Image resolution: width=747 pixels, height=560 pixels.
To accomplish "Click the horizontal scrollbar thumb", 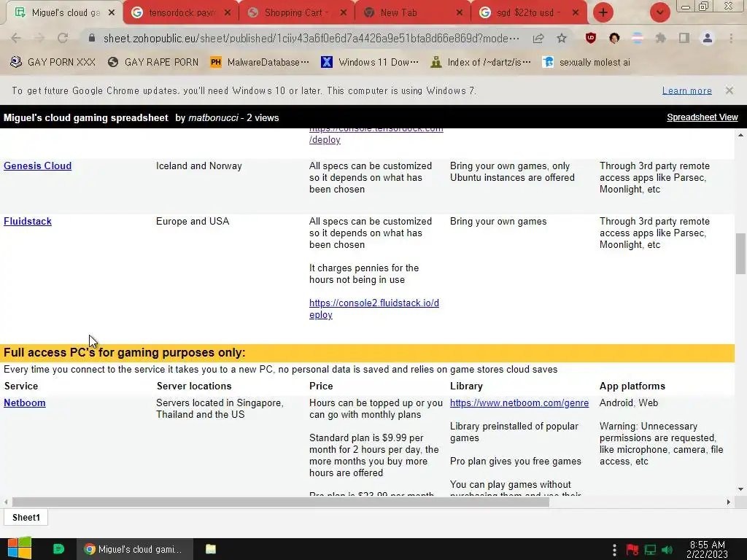I will [281, 502].
